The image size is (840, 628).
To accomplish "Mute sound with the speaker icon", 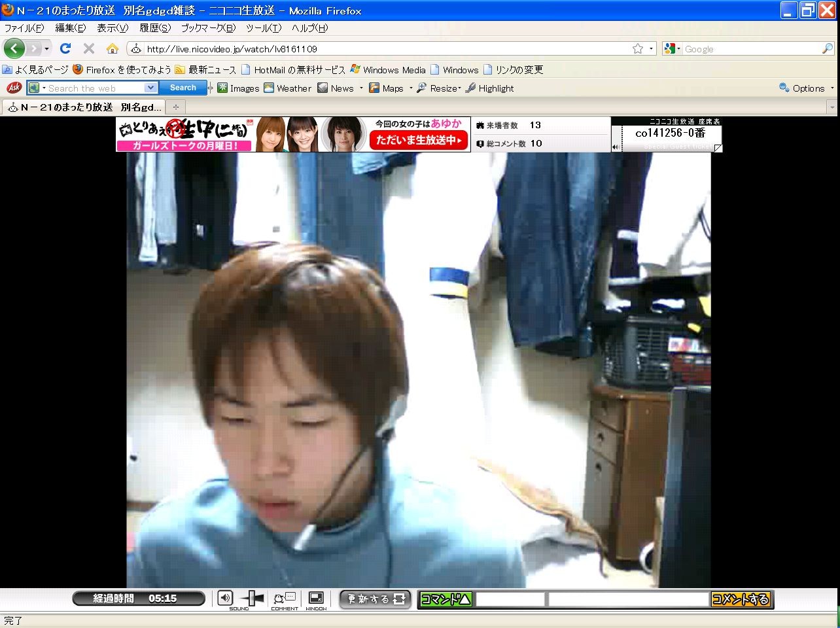I will (225, 597).
